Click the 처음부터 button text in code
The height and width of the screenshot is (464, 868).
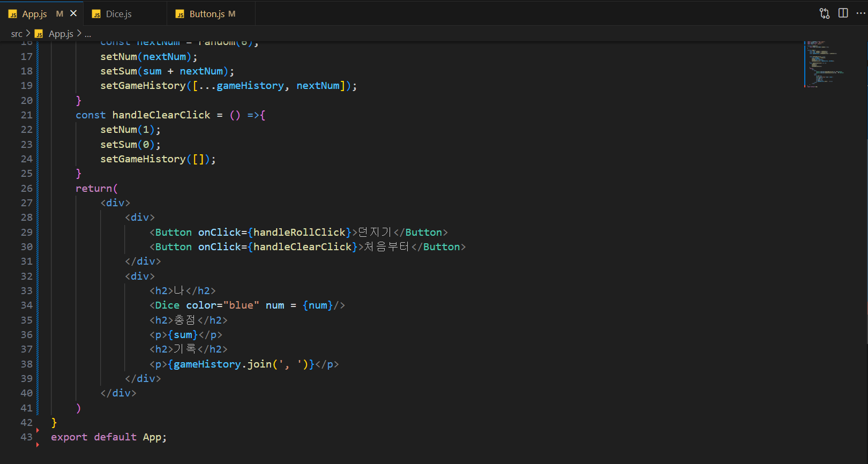pos(387,247)
